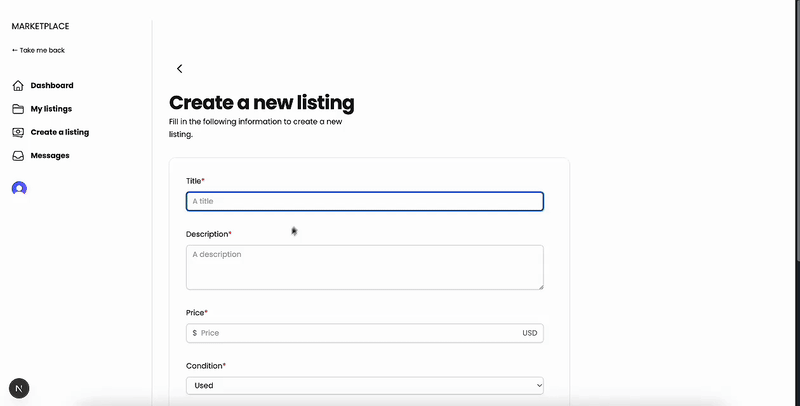This screenshot has height=406, width=800.
Task: Click the Price input field
Action: [365, 333]
